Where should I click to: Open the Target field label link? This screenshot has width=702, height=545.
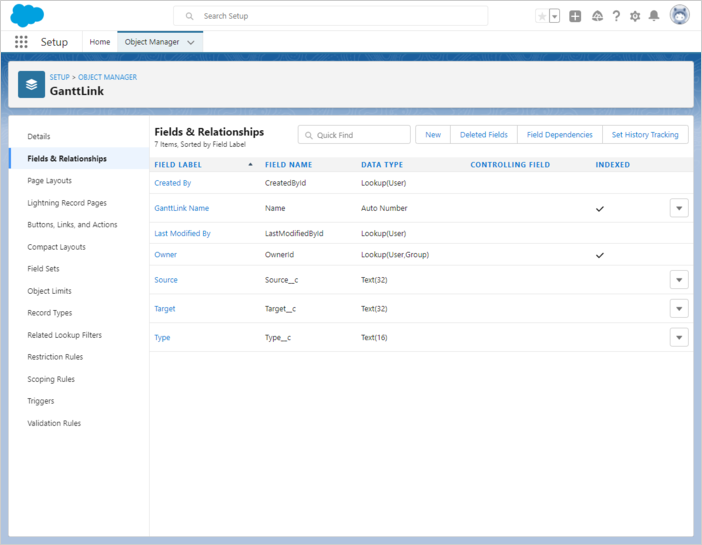click(x=164, y=309)
